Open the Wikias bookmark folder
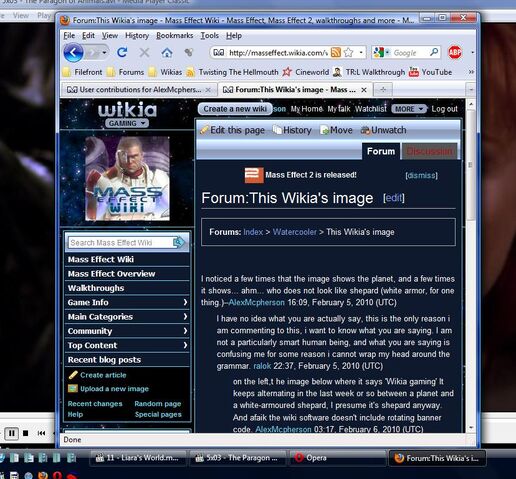This screenshot has height=479, width=516. pos(165,72)
